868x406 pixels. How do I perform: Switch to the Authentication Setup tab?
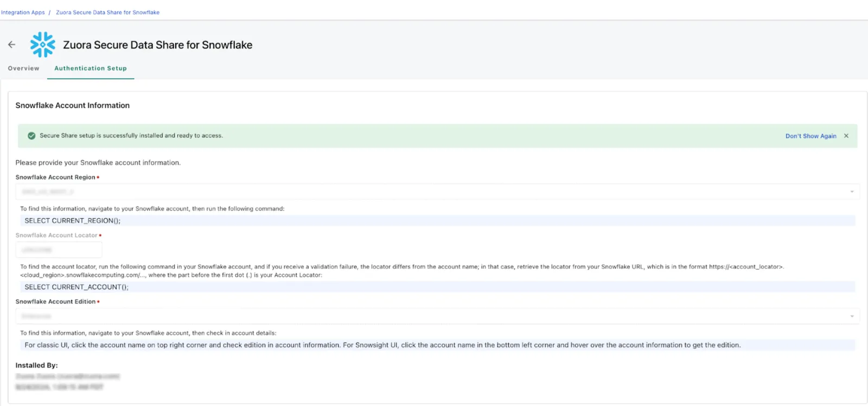[x=91, y=68]
